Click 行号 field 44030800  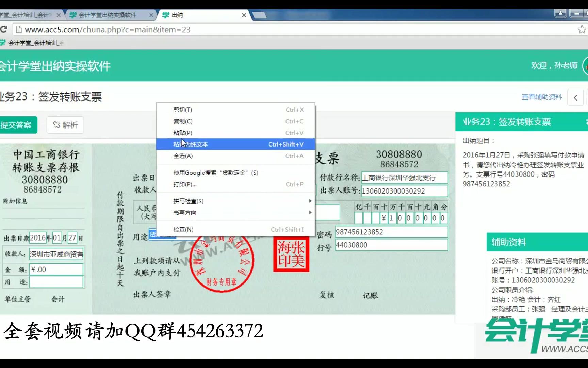point(391,245)
